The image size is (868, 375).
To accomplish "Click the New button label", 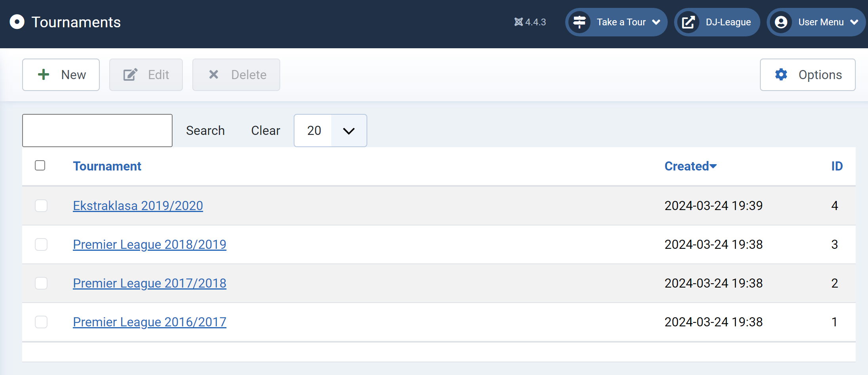I will [x=74, y=75].
